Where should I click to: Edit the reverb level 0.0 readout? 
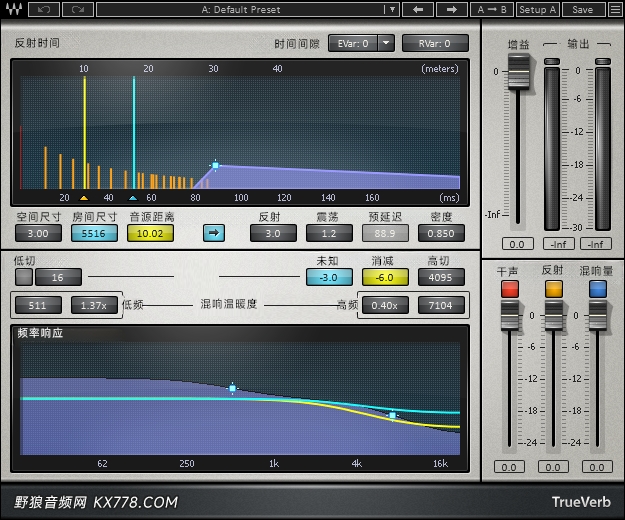597,467
